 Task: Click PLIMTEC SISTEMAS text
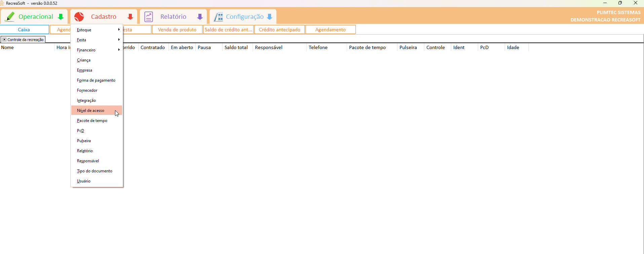pos(618,12)
